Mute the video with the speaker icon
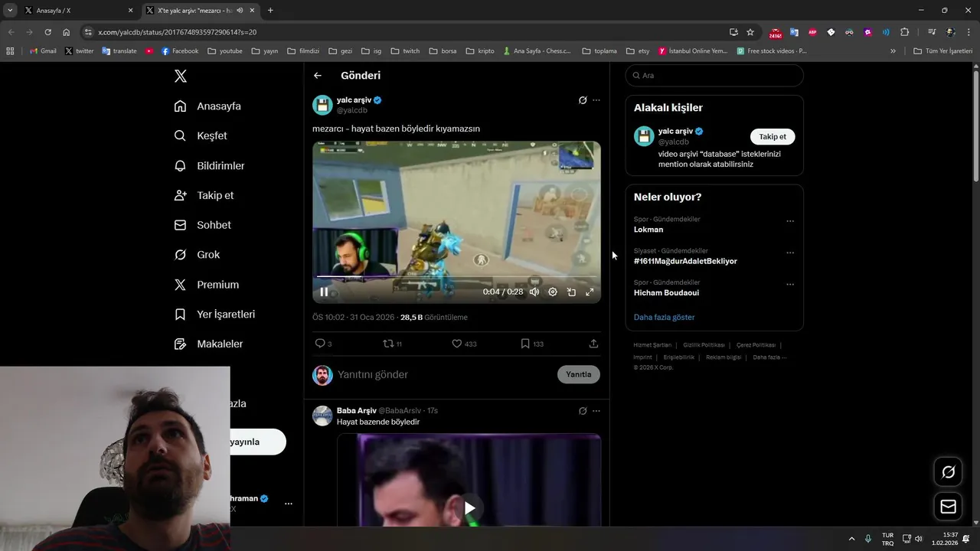This screenshot has height=551, width=980. point(534,292)
